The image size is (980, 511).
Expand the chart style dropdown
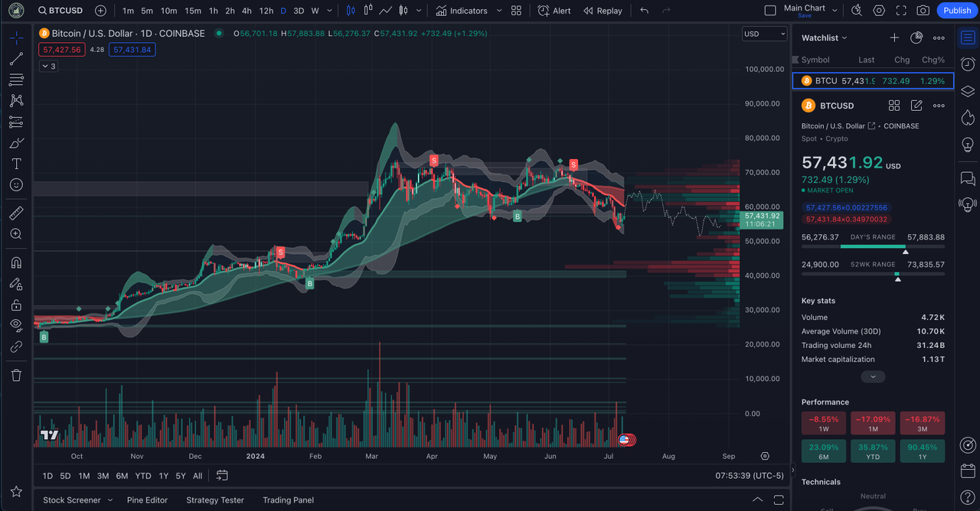420,11
